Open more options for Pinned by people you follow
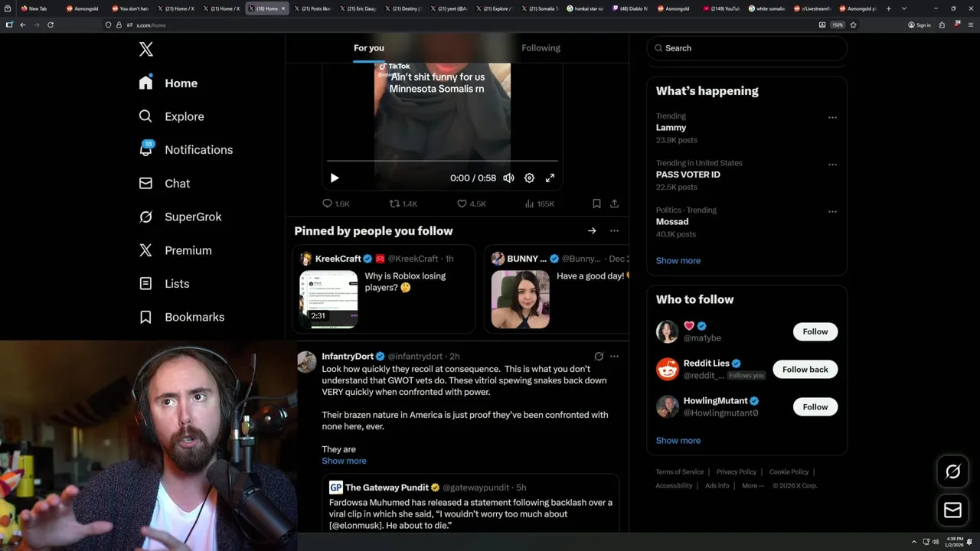This screenshot has width=980, height=551. (x=614, y=230)
